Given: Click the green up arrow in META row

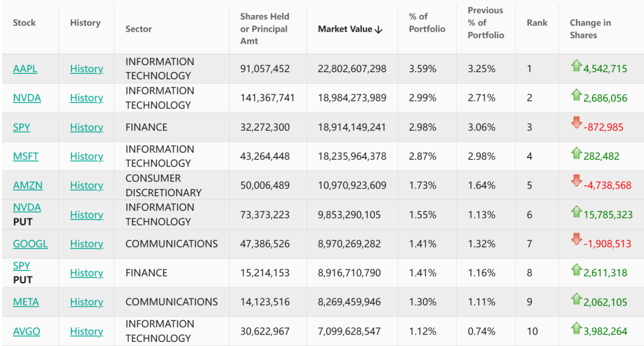Looking at the screenshot, I should pyautogui.click(x=576, y=299).
